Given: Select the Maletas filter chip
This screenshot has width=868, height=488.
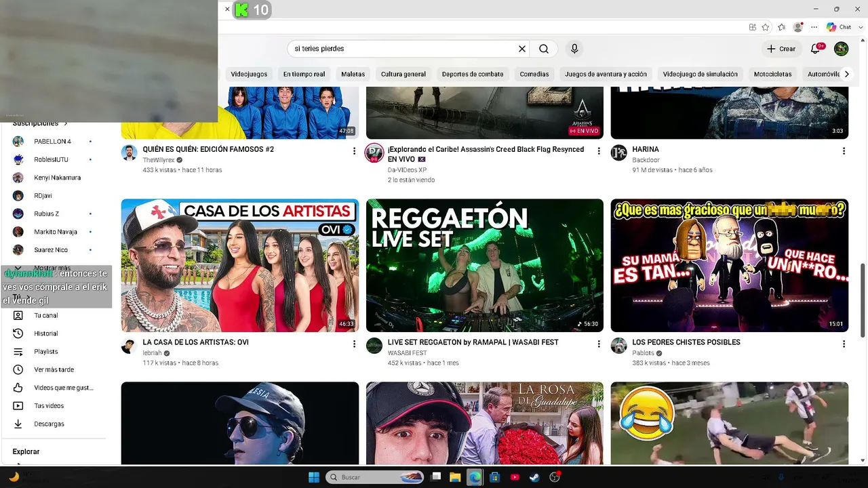Looking at the screenshot, I should [x=353, y=74].
